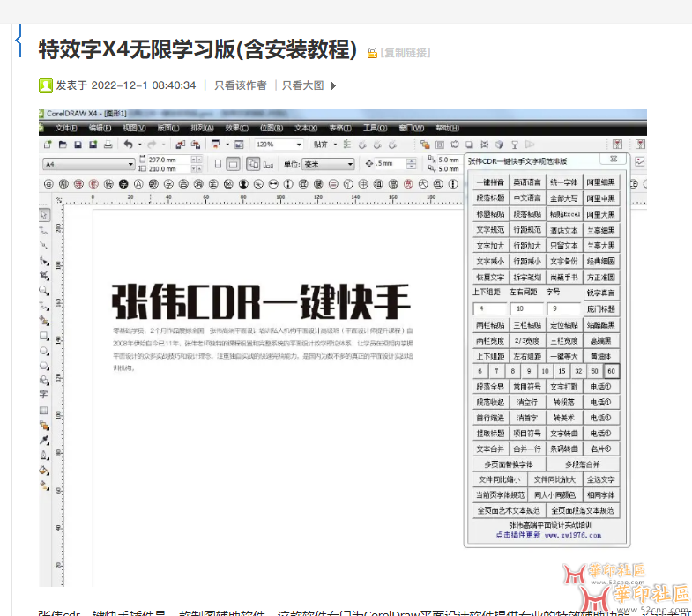Select the Rectangle tool in the toolbox
692x616 pixels.
(44, 336)
